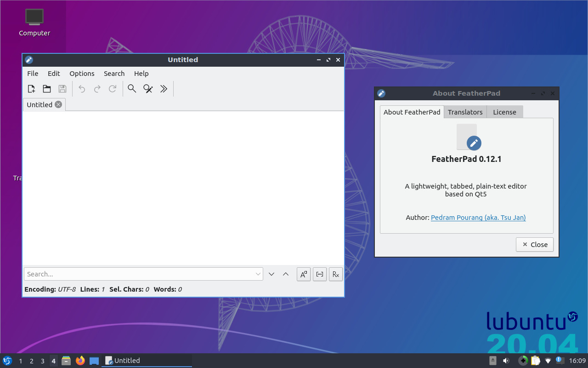Expand hidden toolbar items chevron
Screen dimensions: 588x368
164,89
